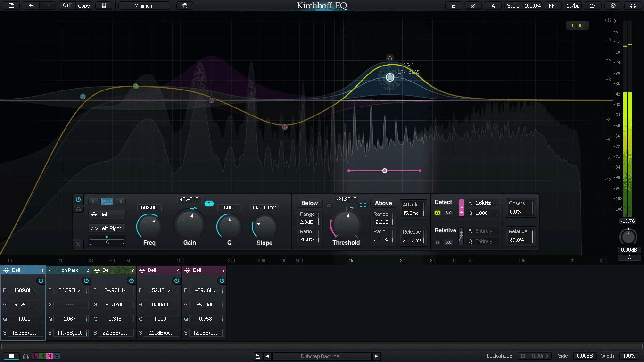Select the High Pass node on the EQ curve
The height and width of the screenshot is (362, 644).
point(83,97)
